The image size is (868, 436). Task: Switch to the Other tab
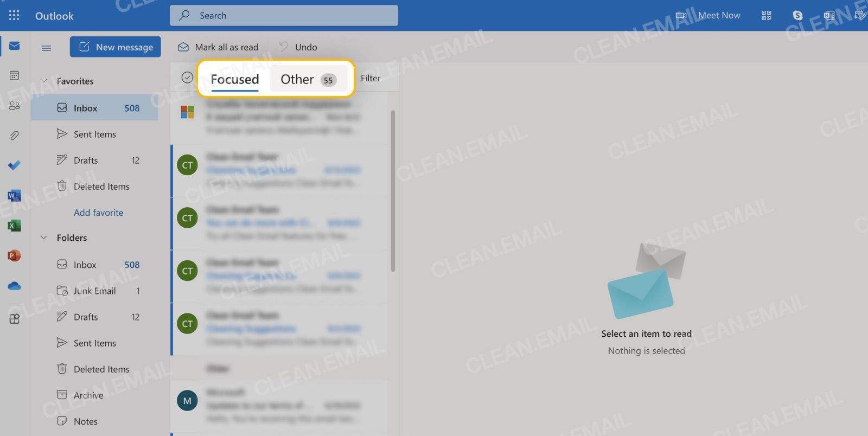308,79
